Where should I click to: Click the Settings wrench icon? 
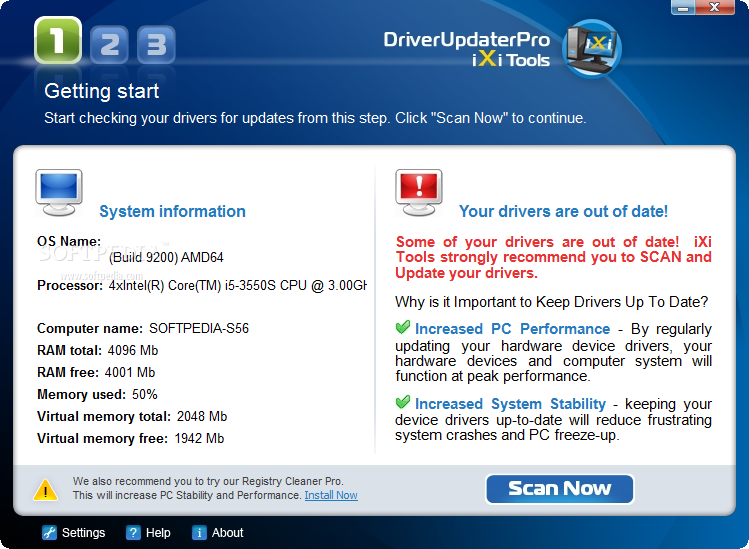pos(49,532)
